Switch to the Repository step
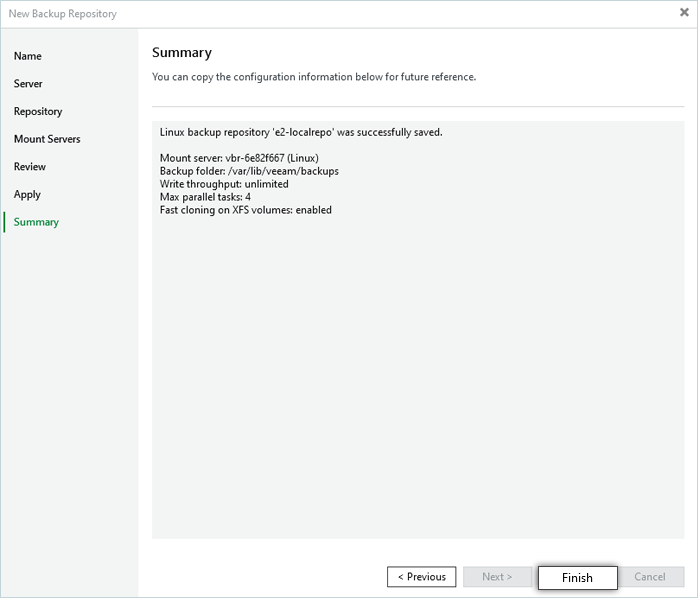 [x=38, y=111]
